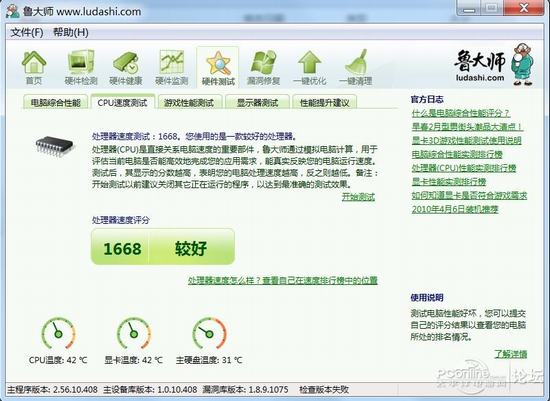Minimize the 鲁大师 window

click(469, 8)
